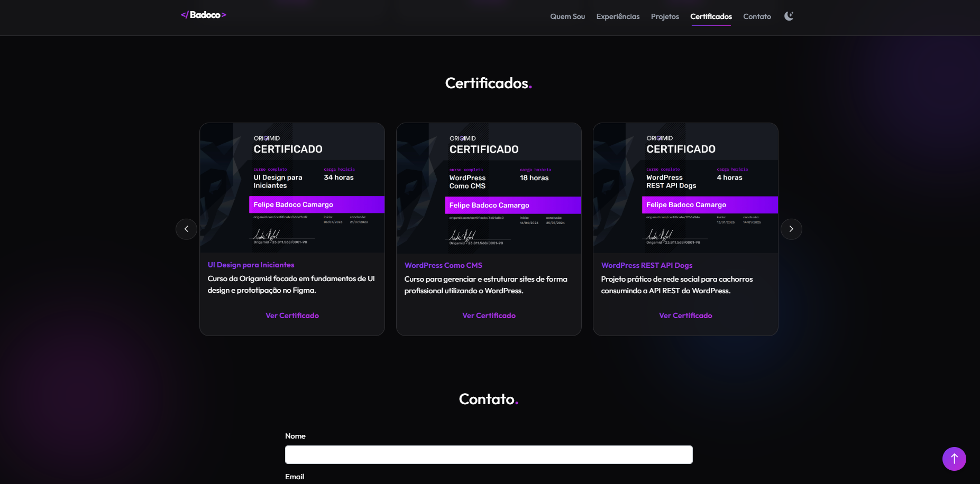Open the WordPress Como CMS certificate image
Viewport: 980px width, 484px height.
pyautogui.click(x=489, y=188)
